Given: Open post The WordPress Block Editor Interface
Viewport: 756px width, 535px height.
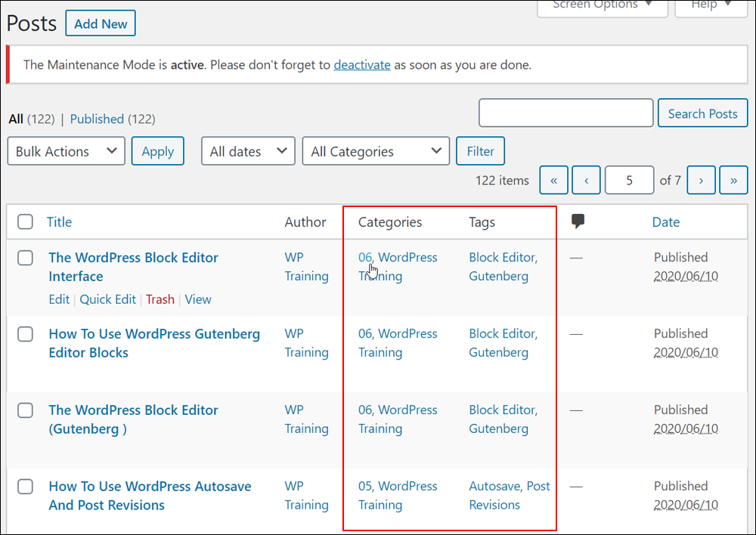Looking at the screenshot, I should coord(133,267).
